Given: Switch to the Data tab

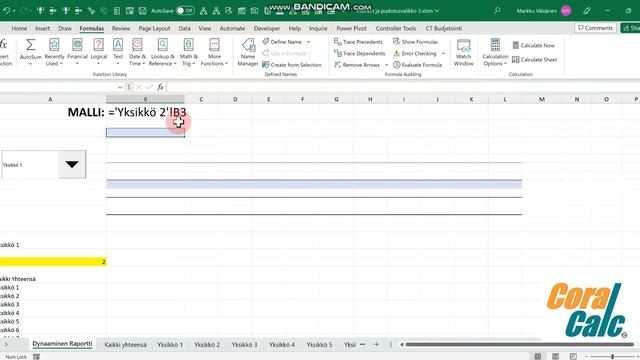Looking at the screenshot, I should (184, 28).
